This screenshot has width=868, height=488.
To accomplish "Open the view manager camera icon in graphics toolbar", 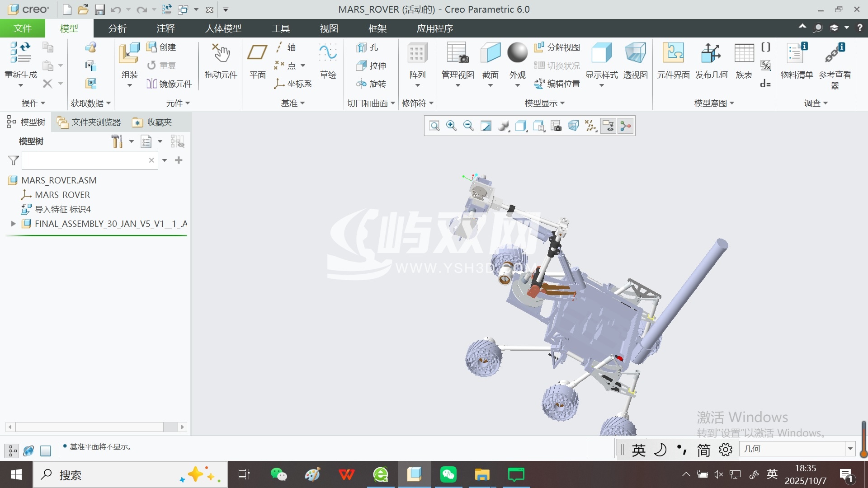I will (556, 126).
